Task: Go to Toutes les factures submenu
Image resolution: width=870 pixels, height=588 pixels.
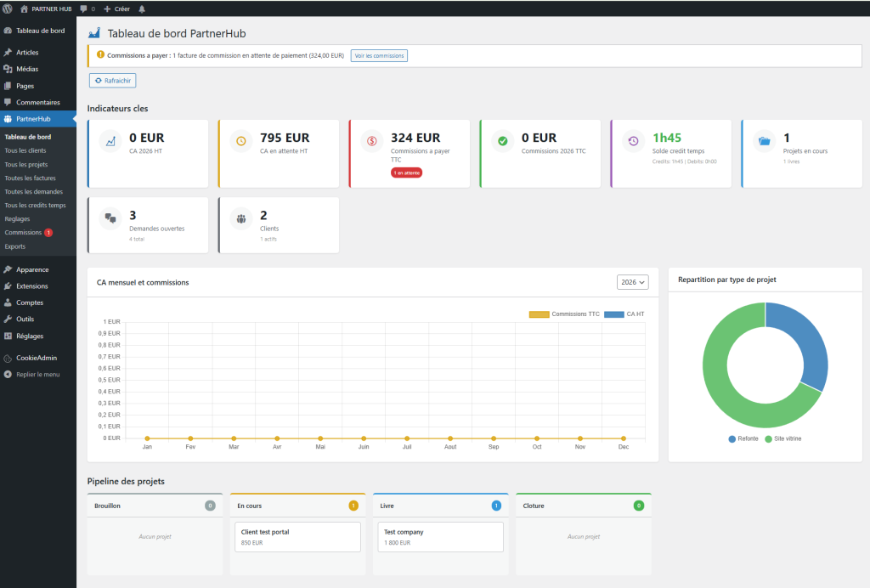Action: (30, 178)
